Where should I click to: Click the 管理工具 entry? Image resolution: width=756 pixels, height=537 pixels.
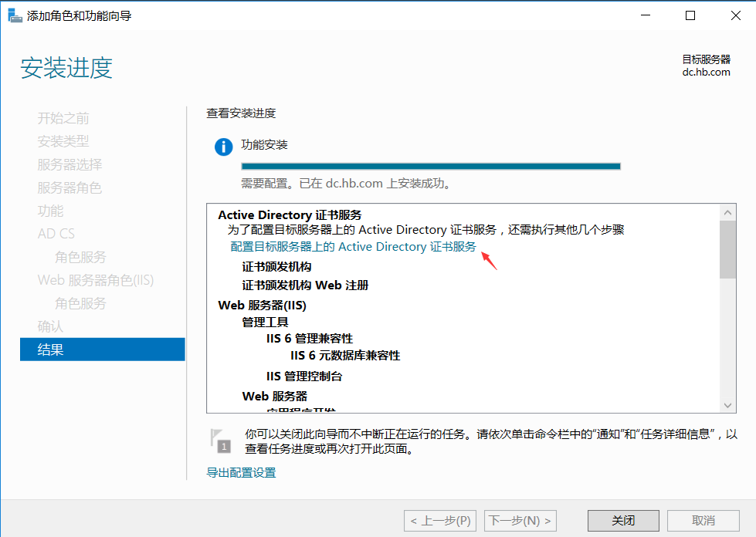coord(265,322)
